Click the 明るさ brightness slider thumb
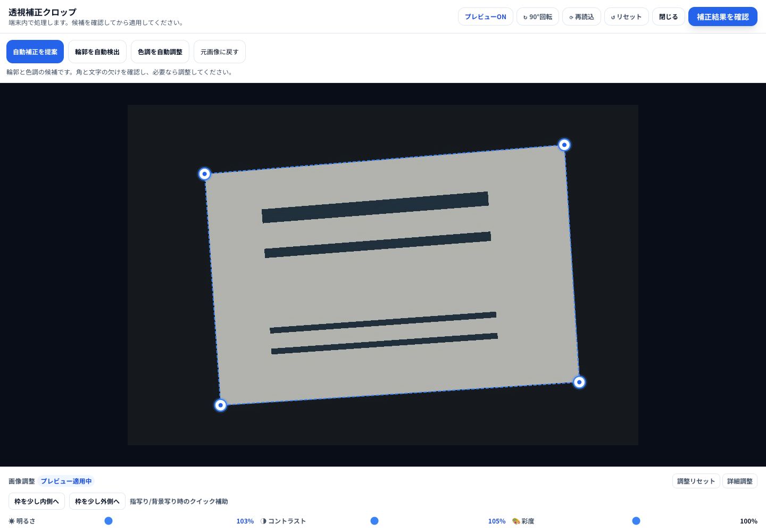Image resolution: width=766 pixels, height=532 pixels. click(109, 521)
